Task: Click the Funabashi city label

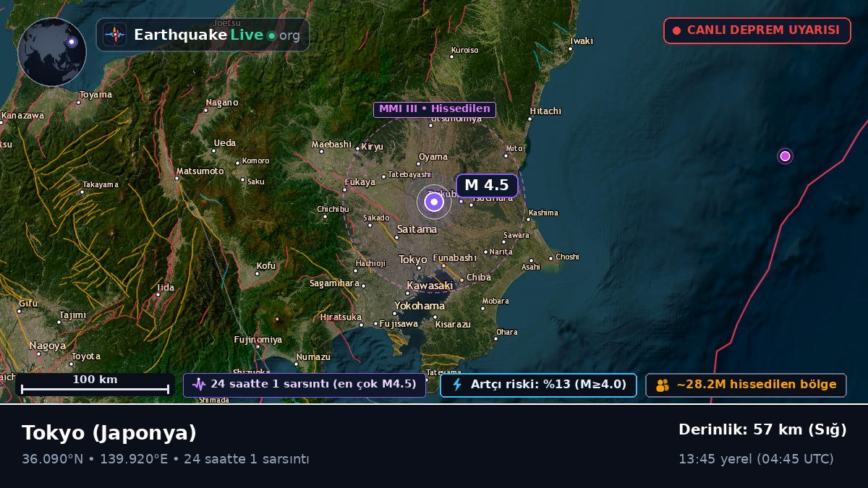Action: 454,258
